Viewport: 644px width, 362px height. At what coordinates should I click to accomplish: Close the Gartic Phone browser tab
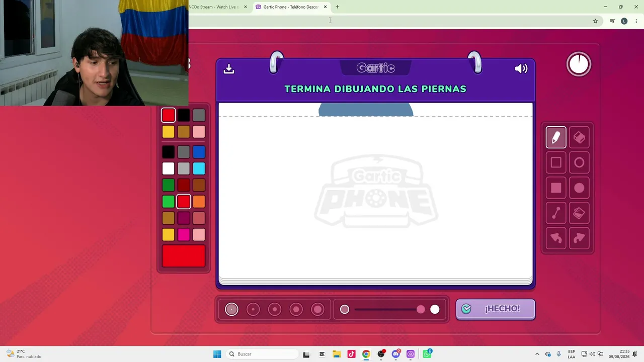tap(326, 7)
